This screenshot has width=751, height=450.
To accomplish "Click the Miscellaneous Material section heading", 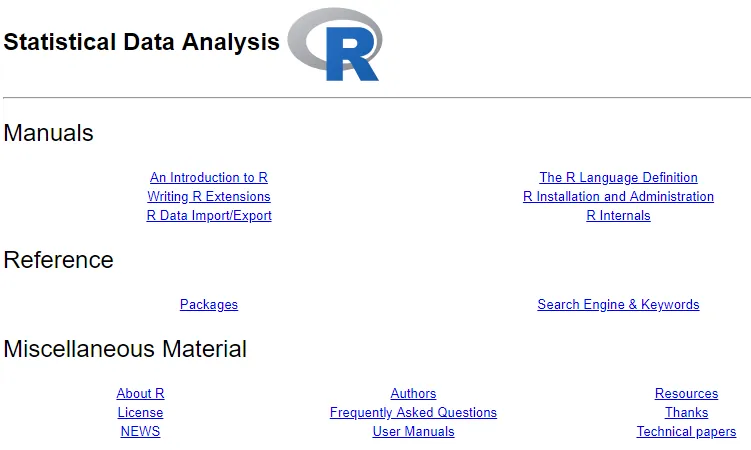I will [x=125, y=349].
